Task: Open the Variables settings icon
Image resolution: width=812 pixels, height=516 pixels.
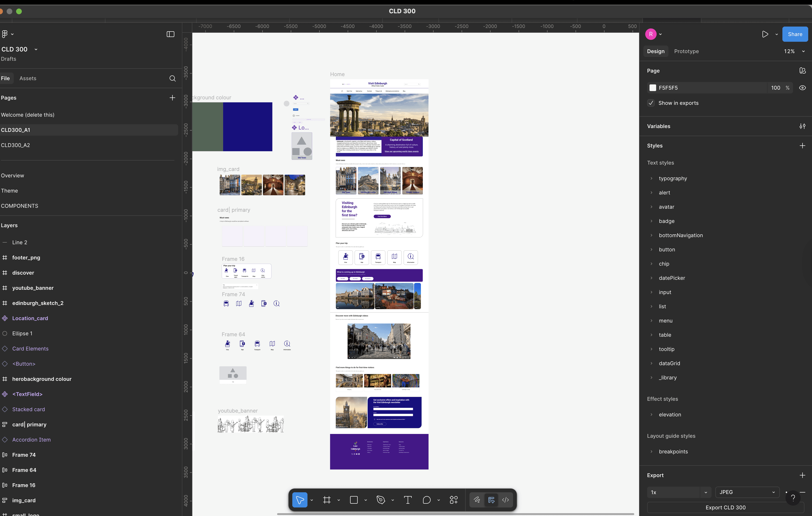Action: (802, 126)
